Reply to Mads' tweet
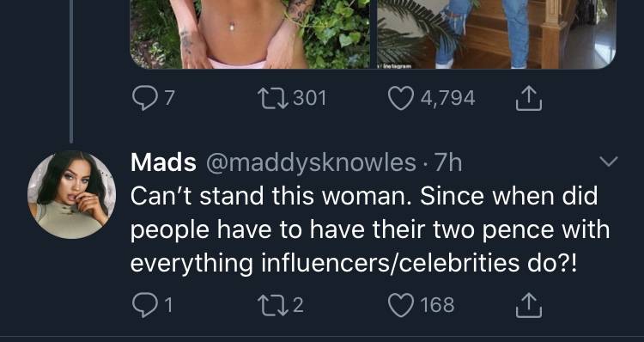Image resolution: width=644 pixels, height=342 pixels. (143, 305)
